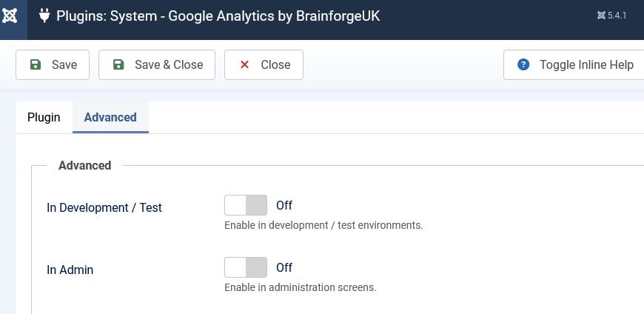Click the "In Admin" field label
Viewport: 644px width, 314px height.
point(70,270)
